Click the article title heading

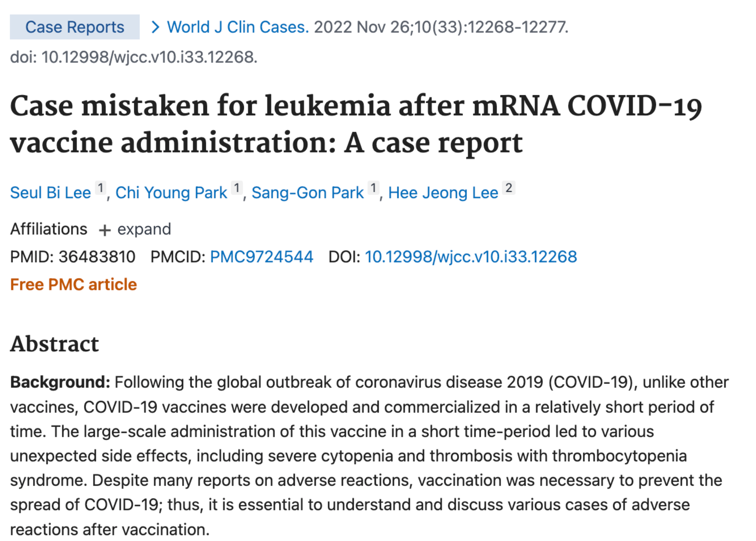[x=355, y=125]
